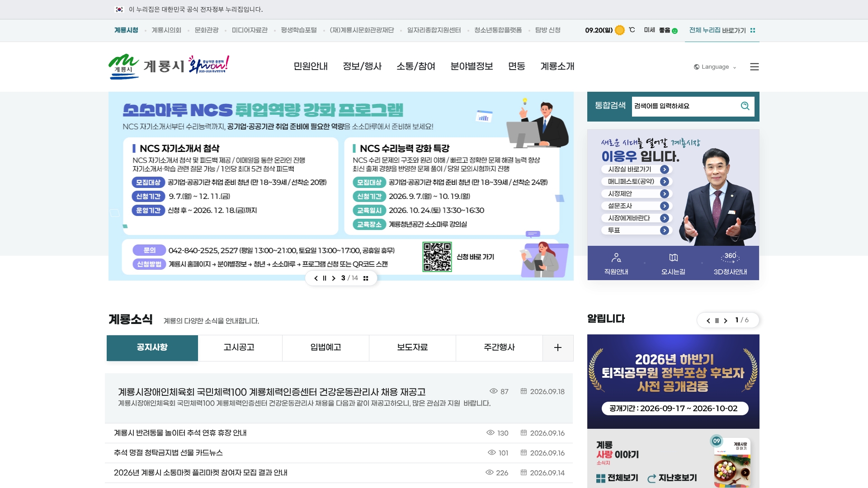Click the 퇴직공무원 정부포상 후보자 banner
This screenshot has height=488, width=868.
click(673, 382)
